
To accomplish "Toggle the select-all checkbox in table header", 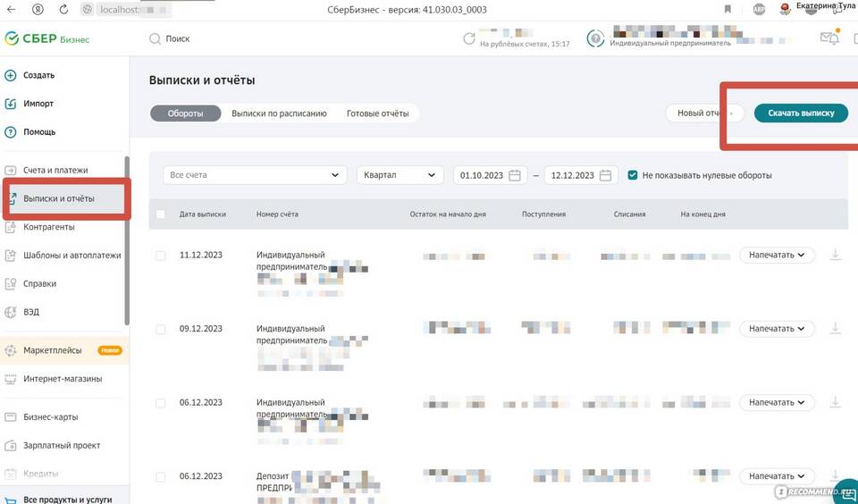I will (x=161, y=214).
